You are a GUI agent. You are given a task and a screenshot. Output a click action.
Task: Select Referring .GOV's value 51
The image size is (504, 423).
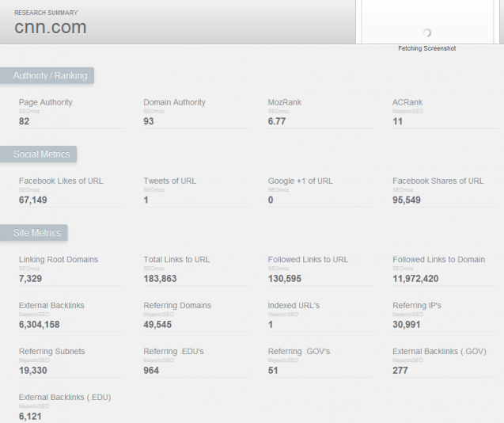pyautogui.click(x=273, y=371)
